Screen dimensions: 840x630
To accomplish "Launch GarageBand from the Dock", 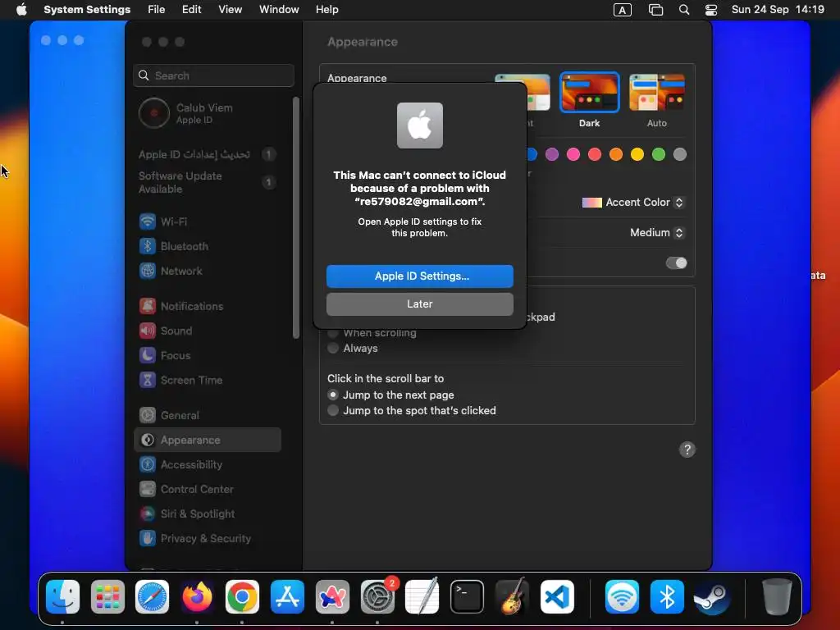I will pyautogui.click(x=512, y=597).
